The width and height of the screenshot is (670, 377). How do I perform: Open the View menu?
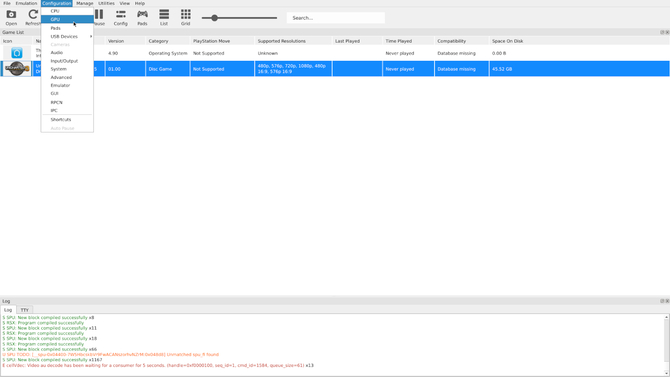click(x=124, y=3)
